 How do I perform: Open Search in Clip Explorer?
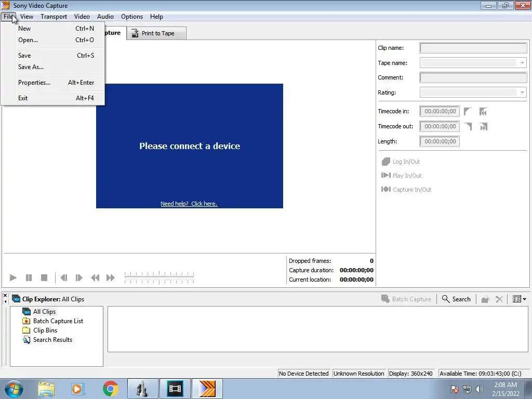coord(456,299)
